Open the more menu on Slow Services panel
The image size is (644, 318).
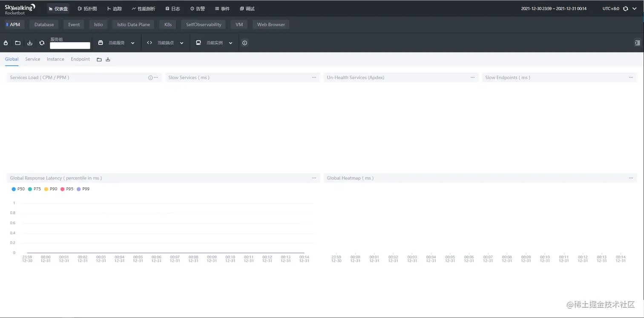(x=314, y=77)
